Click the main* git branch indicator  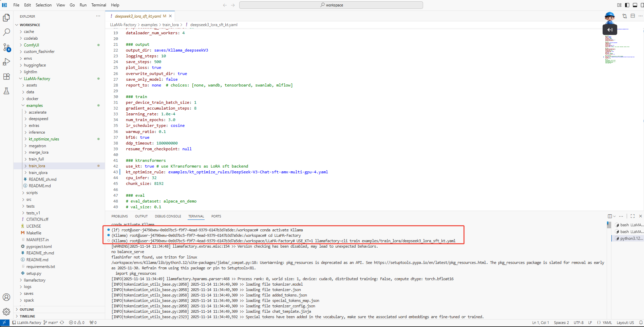(x=51, y=323)
